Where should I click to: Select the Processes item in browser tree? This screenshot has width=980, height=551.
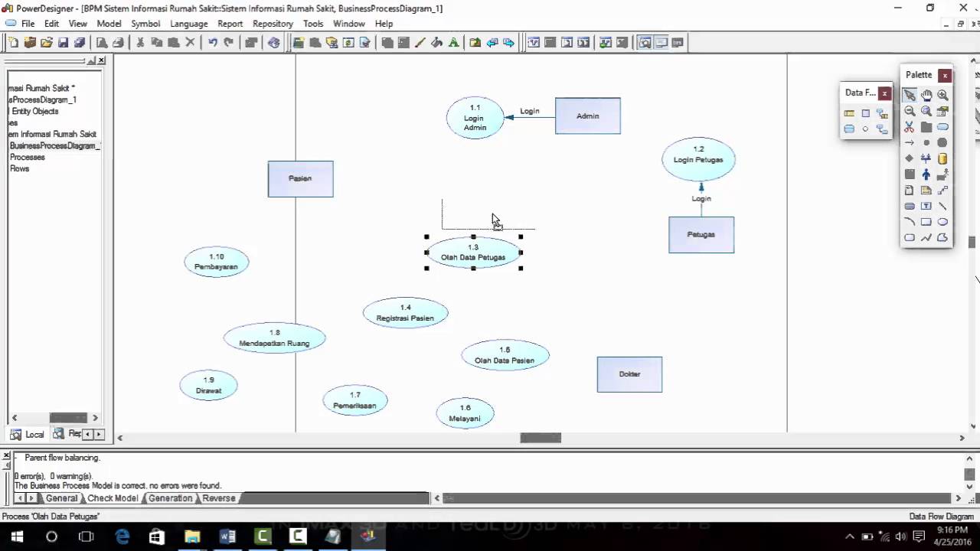tap(27, 157)
